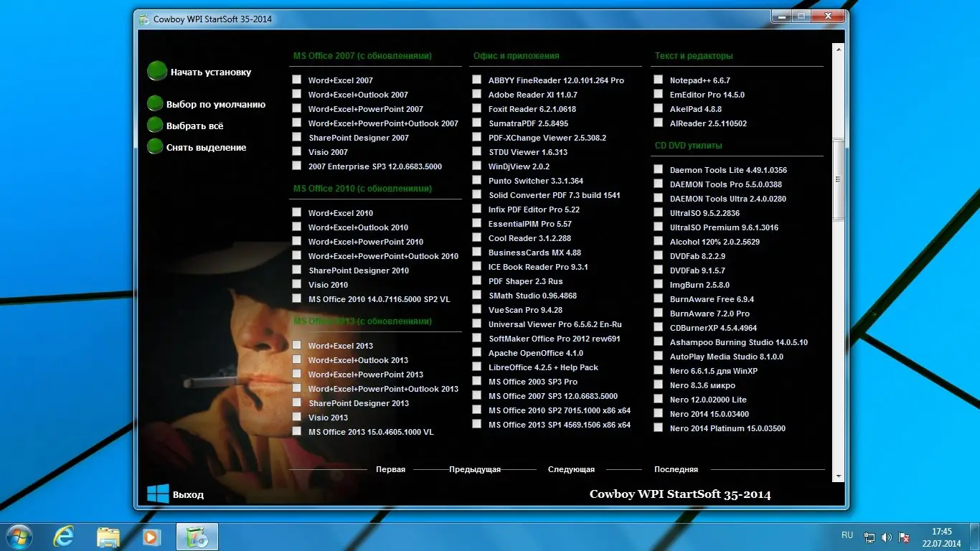Check Apache OpenOffice 4.1.0 checkbox
This screenshot has height=551, width=980.
click(x=477, y=352)
